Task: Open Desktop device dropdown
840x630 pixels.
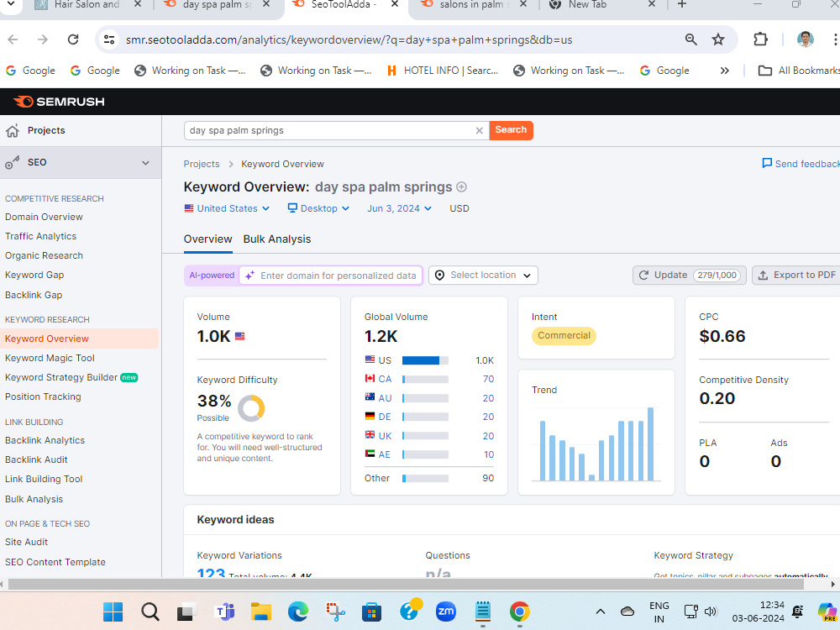Action: pyautogui.click(x=318, y=208)
